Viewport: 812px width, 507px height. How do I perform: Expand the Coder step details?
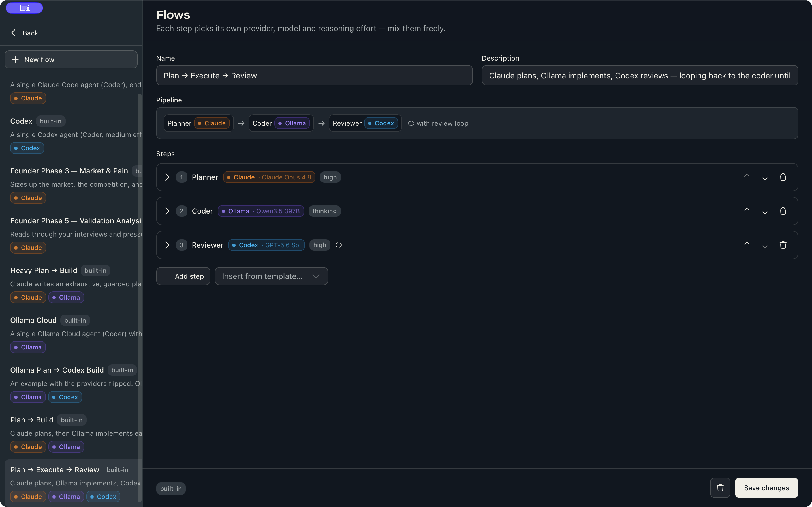coord(167,211)
